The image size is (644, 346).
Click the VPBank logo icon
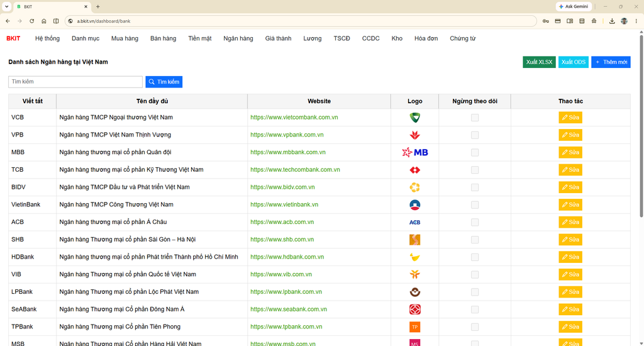pos(415,135)
